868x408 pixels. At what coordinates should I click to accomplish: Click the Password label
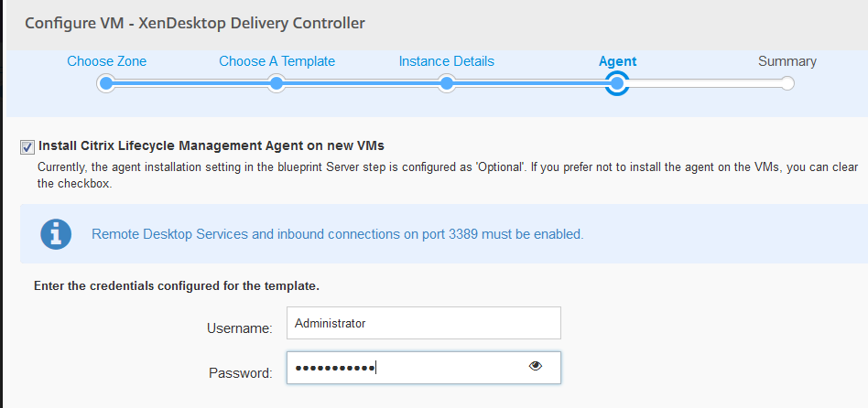coord(241,372)
